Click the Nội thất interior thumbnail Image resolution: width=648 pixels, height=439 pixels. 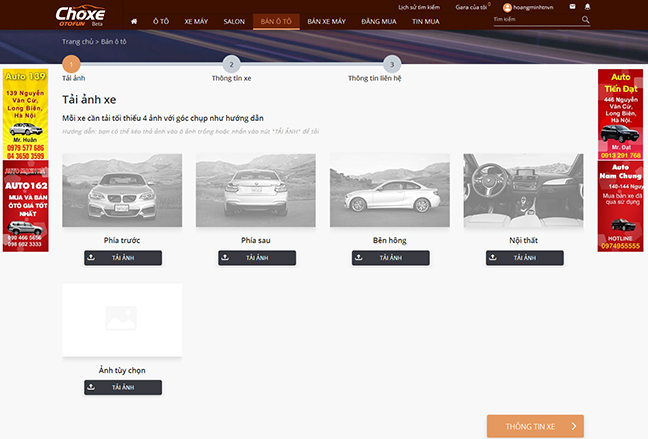(524, 190)
